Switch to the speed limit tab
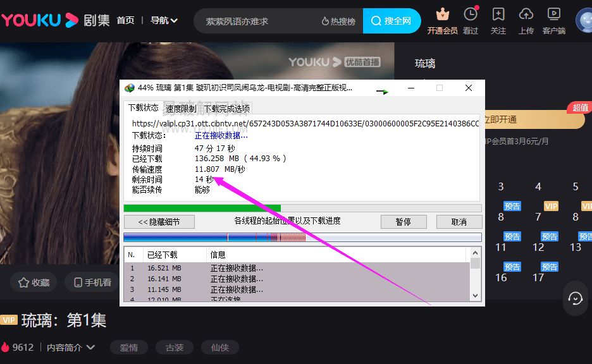 (x=181, y=109)
